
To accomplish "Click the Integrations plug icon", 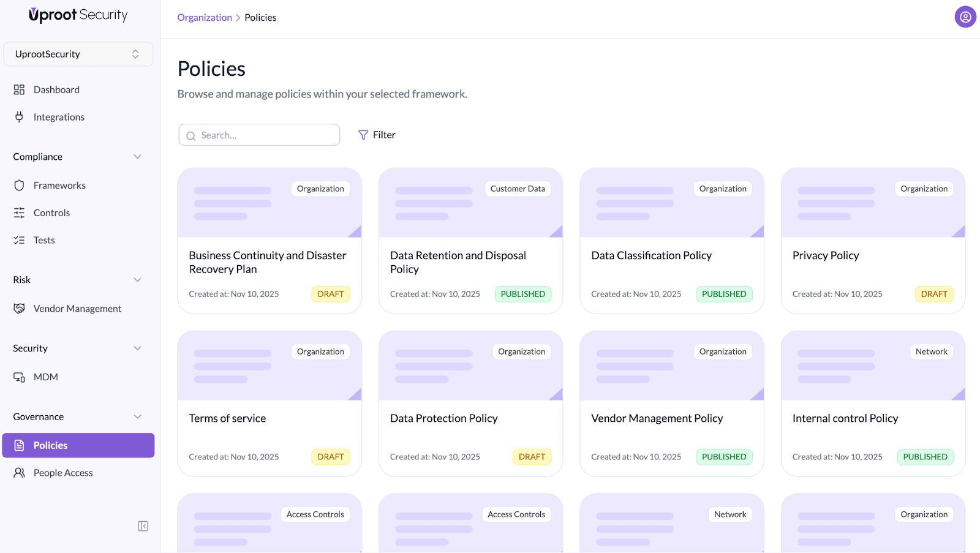I will pos(19,117).
